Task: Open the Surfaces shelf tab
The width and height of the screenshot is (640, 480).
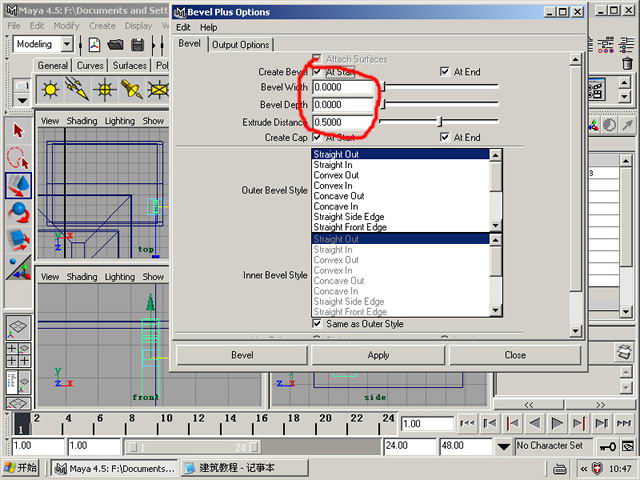Action: click(x=130, y=66)
